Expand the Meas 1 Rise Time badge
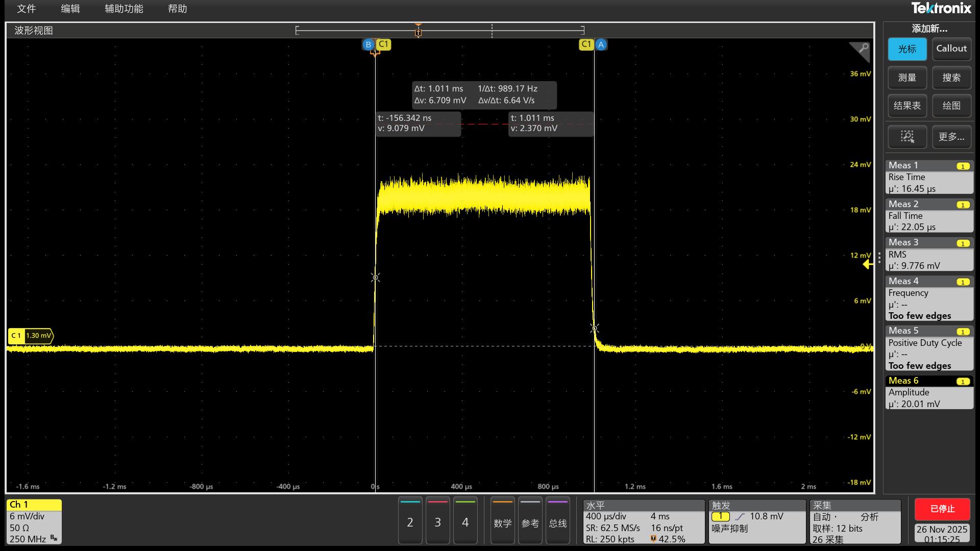The height and width of the screenshot is (551, 980). [929, 177]
